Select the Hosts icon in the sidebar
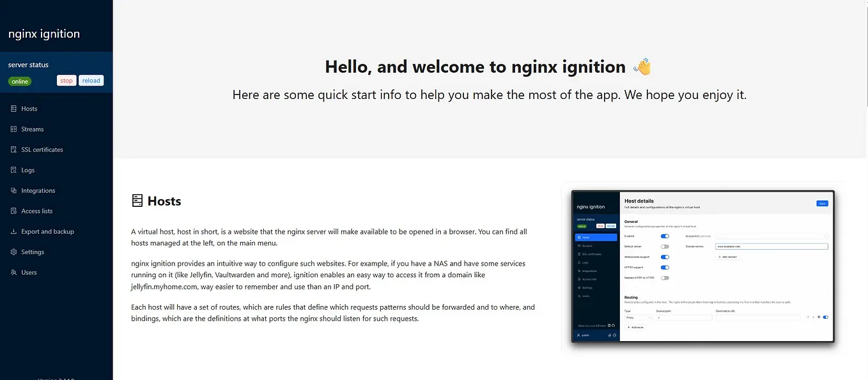The image size is (868, 380). [x=12, y=109]
